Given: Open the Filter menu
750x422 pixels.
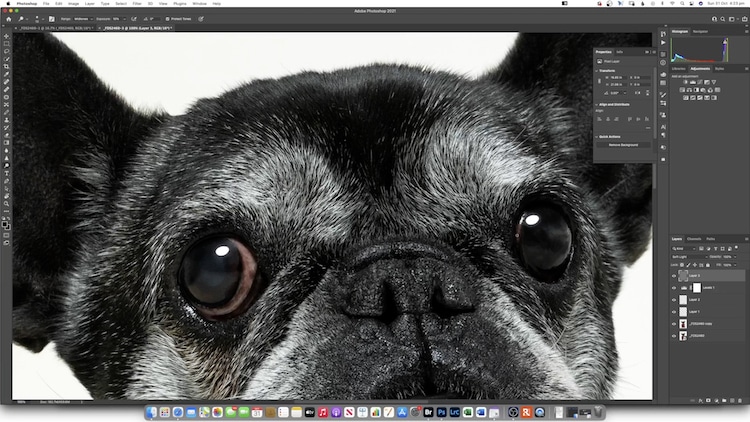Looking at the screenshot, I should click(135, 3).
